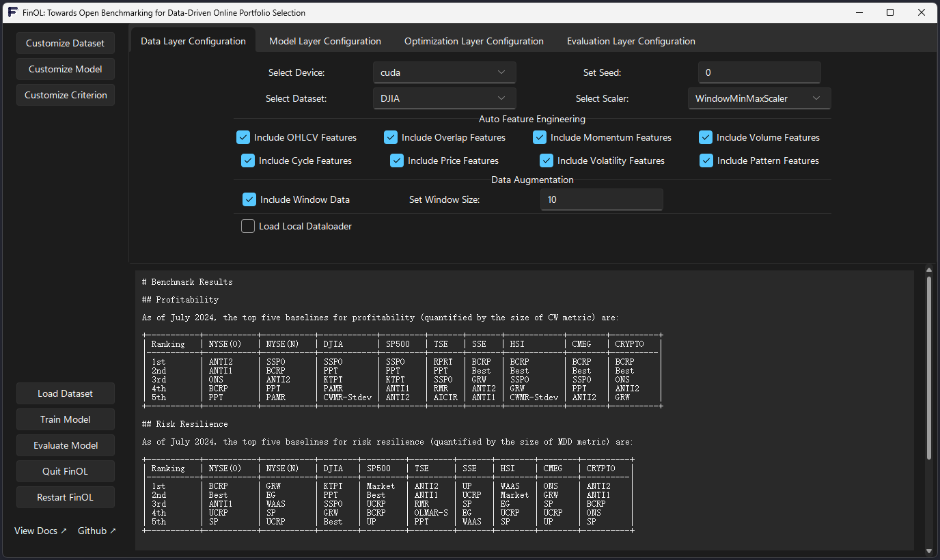Image resolution: width=940 pixels, height=560 pixels.
Task: Click Load Dataset button
Action: click(66, 393)
